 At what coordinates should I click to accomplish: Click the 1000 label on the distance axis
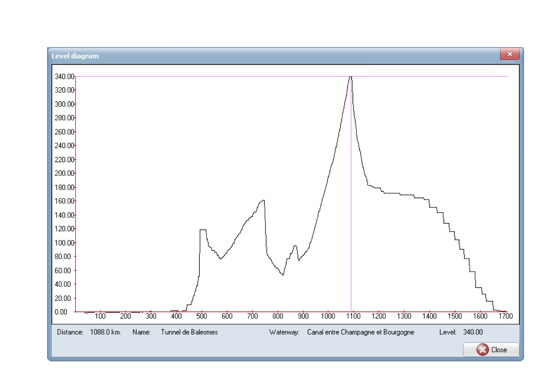[x=328, y=316]
